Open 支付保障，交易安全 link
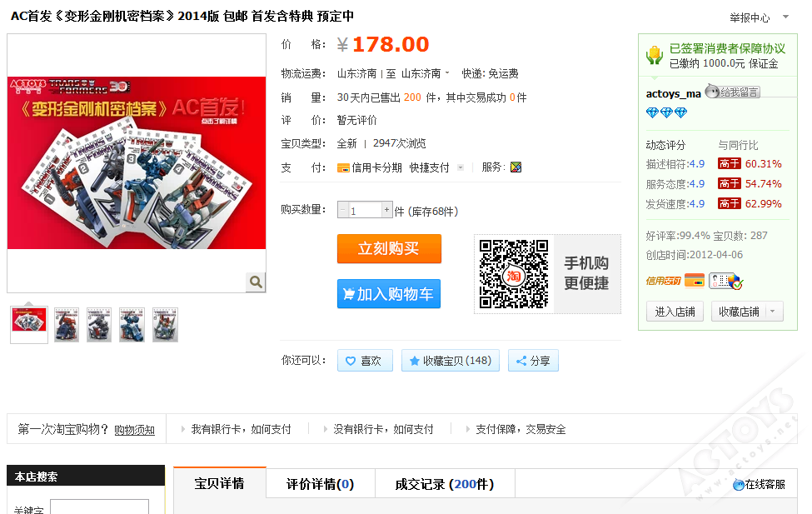812x514 pixels. (x=521, y=429)
